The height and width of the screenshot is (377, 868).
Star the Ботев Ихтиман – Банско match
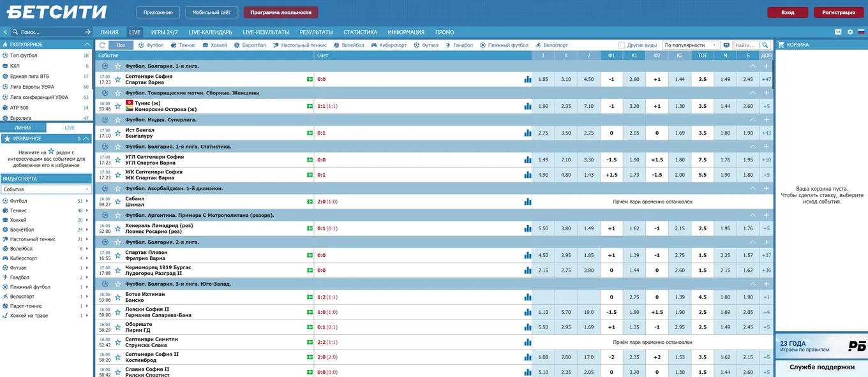pyautogui.click(x=117, y=297)
